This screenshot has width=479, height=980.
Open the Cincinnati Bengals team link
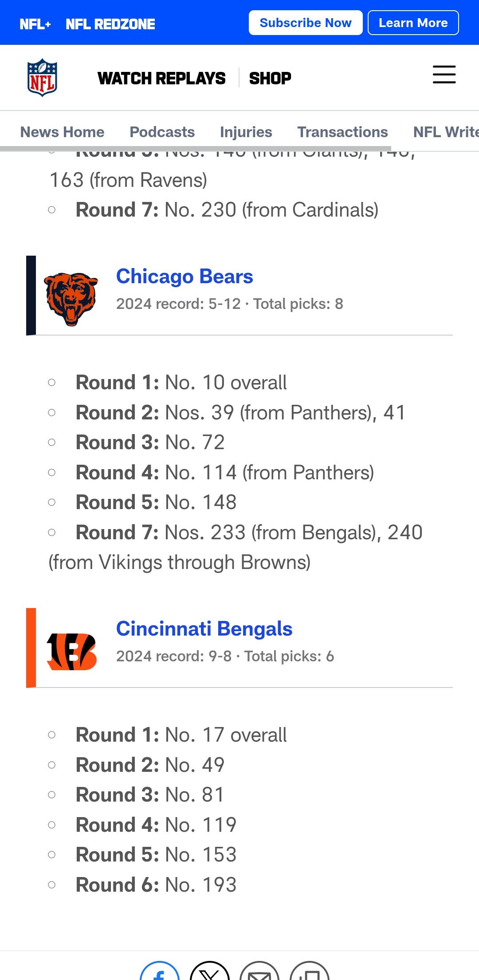coord(204,629)
